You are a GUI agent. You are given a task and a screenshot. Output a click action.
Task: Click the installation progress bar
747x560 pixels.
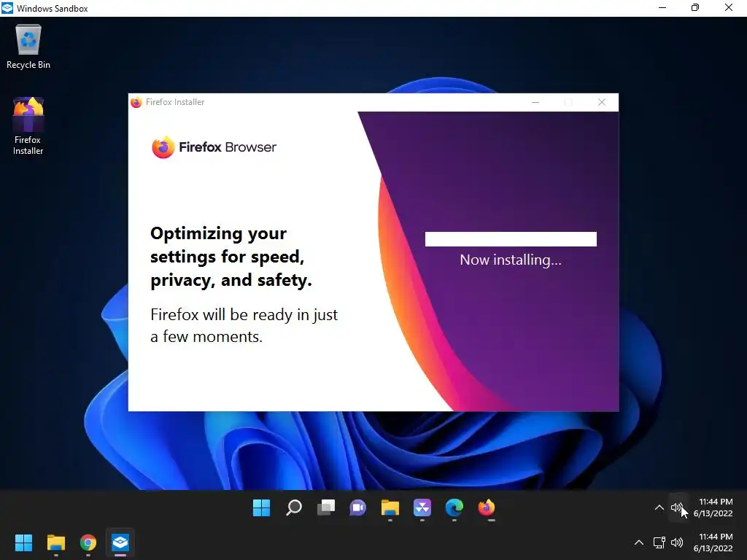[x=511, y=239]
